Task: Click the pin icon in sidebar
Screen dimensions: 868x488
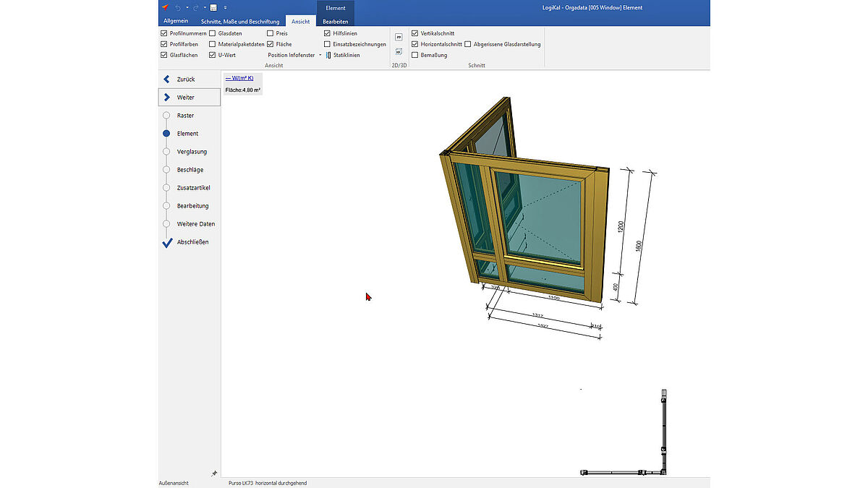Action: [214, 474]
